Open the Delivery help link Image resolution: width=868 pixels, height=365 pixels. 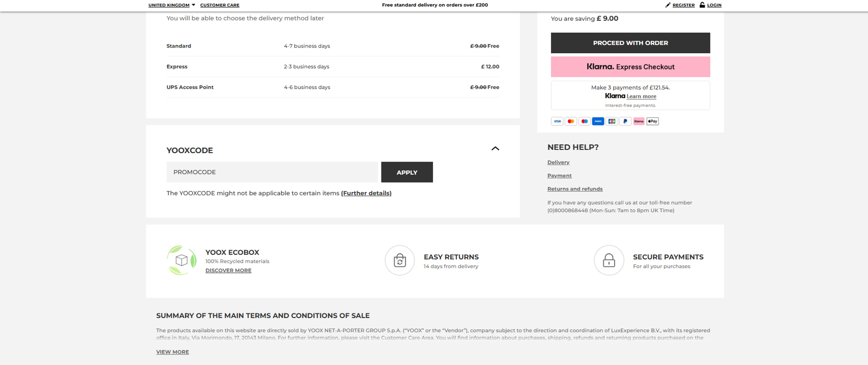coord(558,162)
